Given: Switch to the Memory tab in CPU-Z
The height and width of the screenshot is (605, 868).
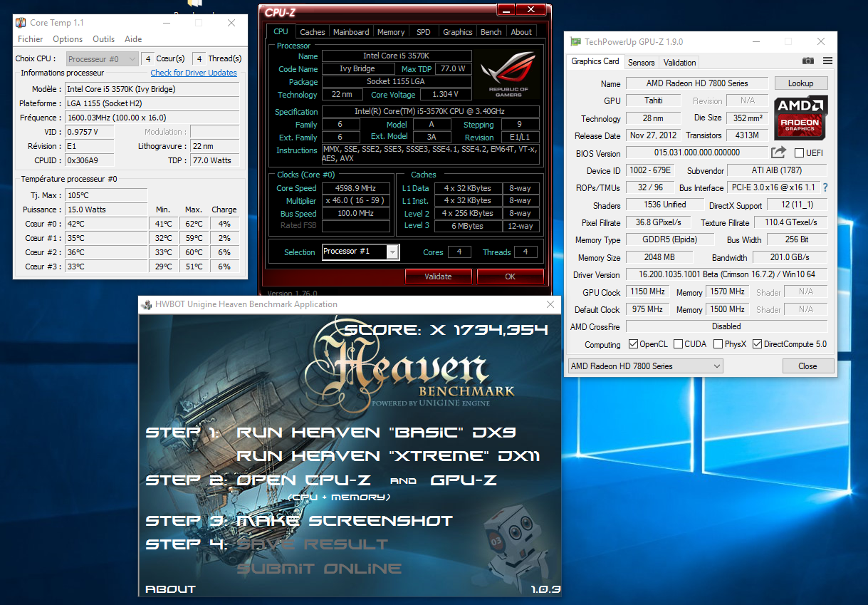Looking at the screenshot, I should 391,32.
